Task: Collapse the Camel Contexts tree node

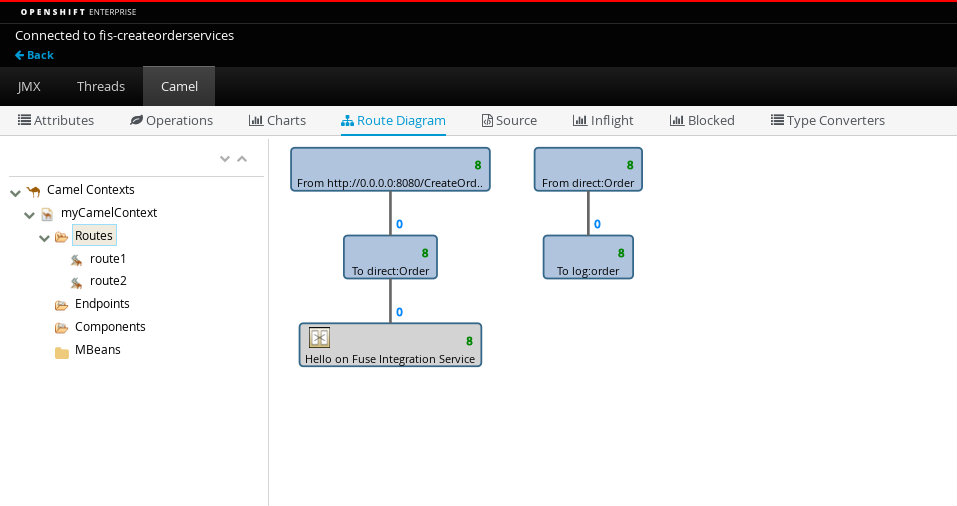Action: point(15,192)
